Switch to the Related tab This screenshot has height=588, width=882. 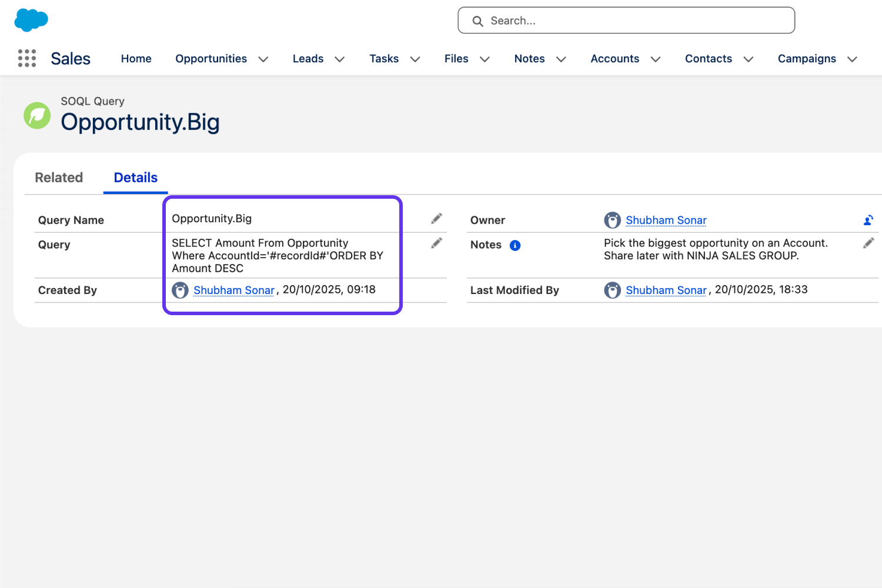click(x=59, y=178)
